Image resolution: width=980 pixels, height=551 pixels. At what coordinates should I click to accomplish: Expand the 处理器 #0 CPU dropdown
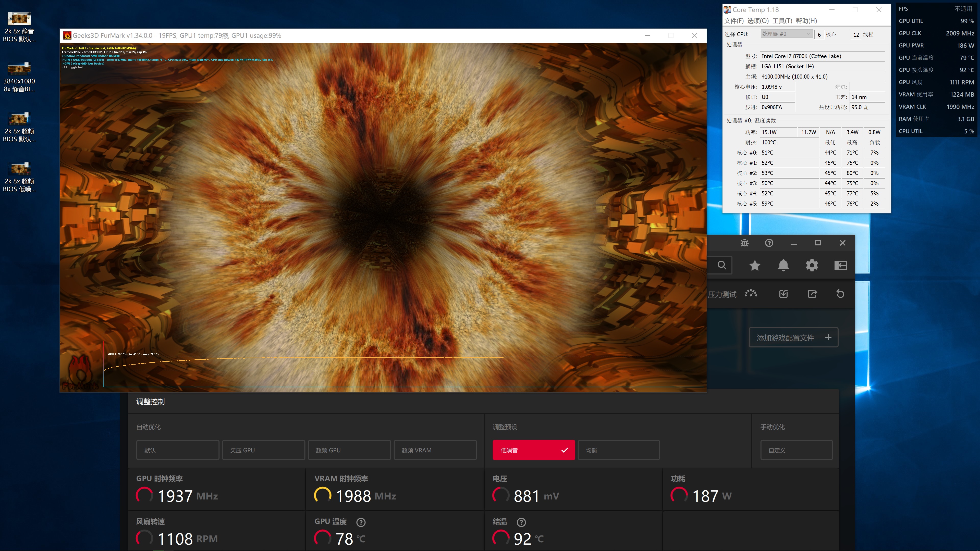(786, 34)
